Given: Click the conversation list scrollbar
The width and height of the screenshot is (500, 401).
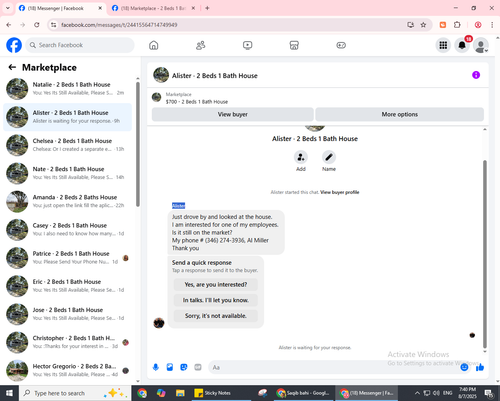Looking at the screenshot, I should (138, 144).
